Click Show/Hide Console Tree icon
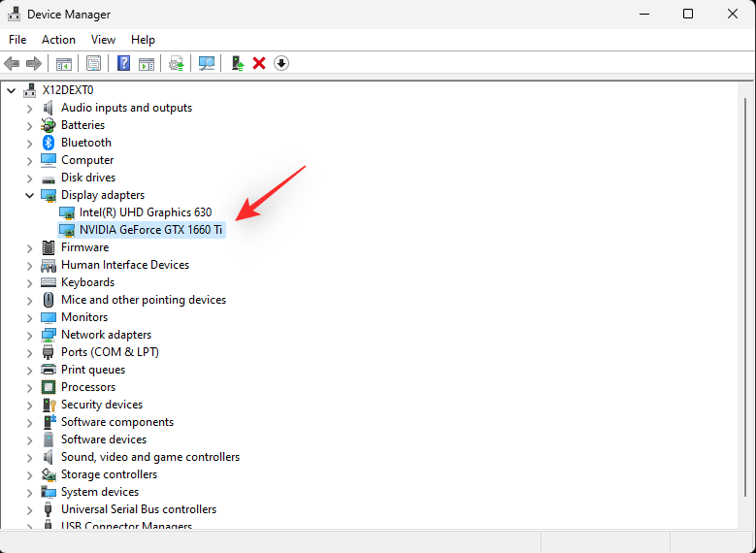Image resolution: width=756 pixels, height=553 pixels. click(x=63, y=63)
